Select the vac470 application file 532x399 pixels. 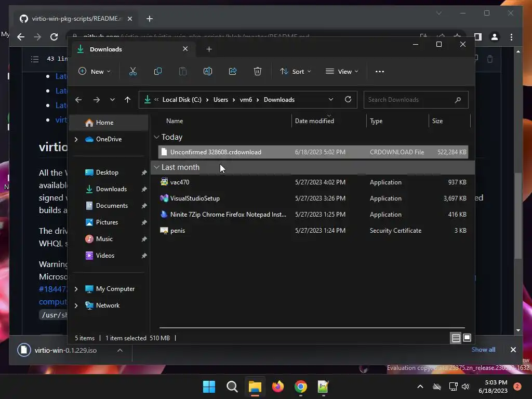313,182
